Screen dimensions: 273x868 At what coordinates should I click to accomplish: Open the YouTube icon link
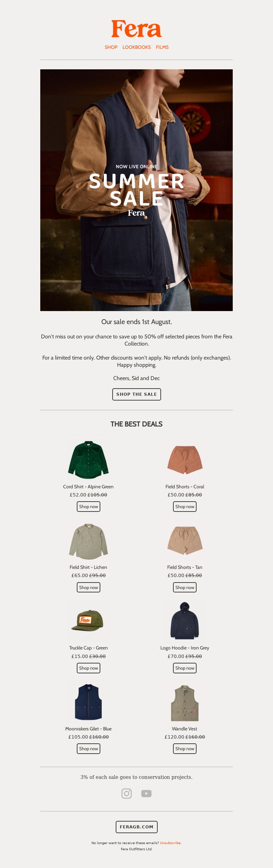coord(146,793)
